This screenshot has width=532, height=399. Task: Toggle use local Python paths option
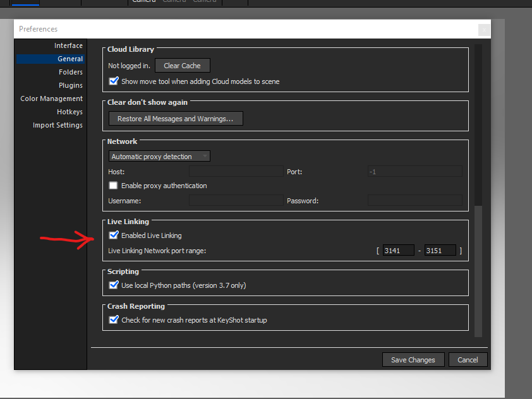(114, 285)
